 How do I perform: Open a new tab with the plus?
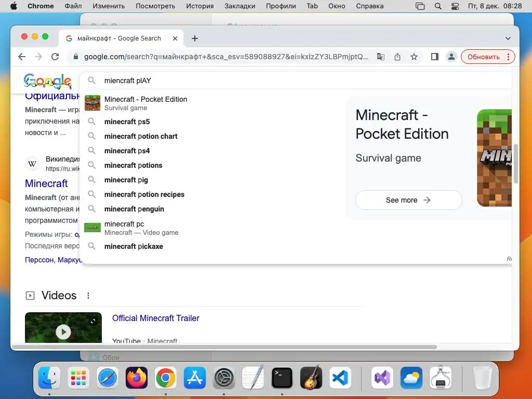click(195, 38)
